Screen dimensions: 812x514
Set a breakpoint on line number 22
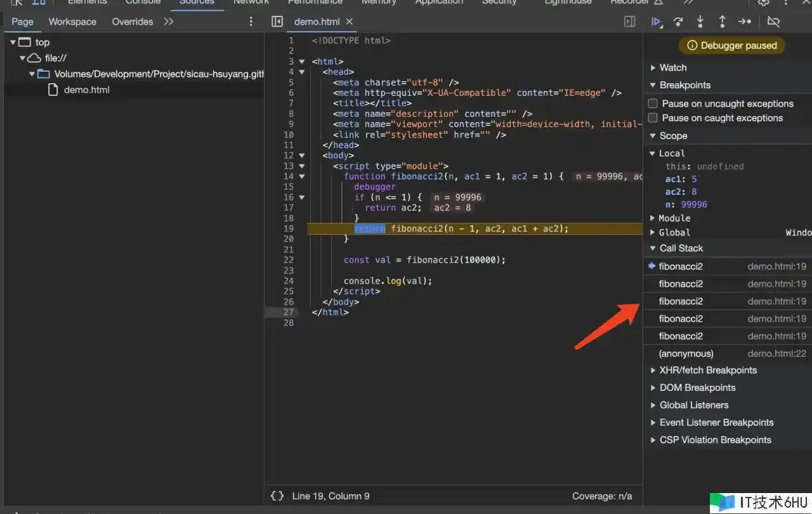[289, 260]
